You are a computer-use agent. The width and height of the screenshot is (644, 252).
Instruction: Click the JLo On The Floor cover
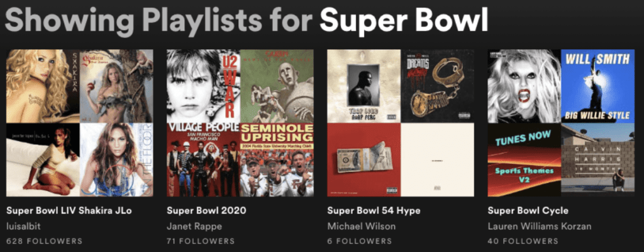tap(116, 160)
